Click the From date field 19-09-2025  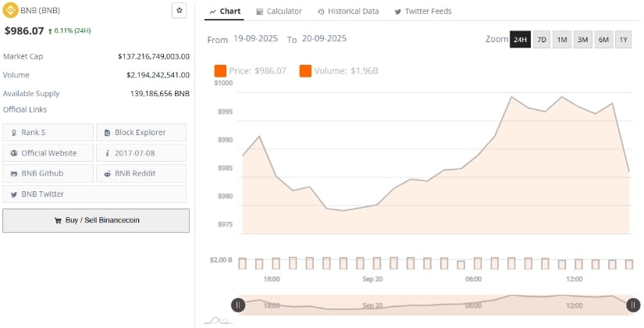coord(255,38)
